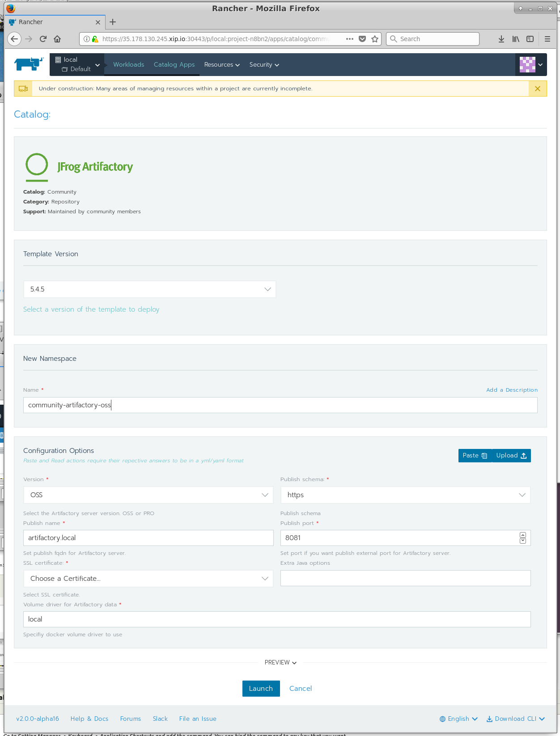Image resolution: width=560 pixels, height=736 pixels.
Task: Open Catalog Apps tab
Action: (x=174, y=64)
